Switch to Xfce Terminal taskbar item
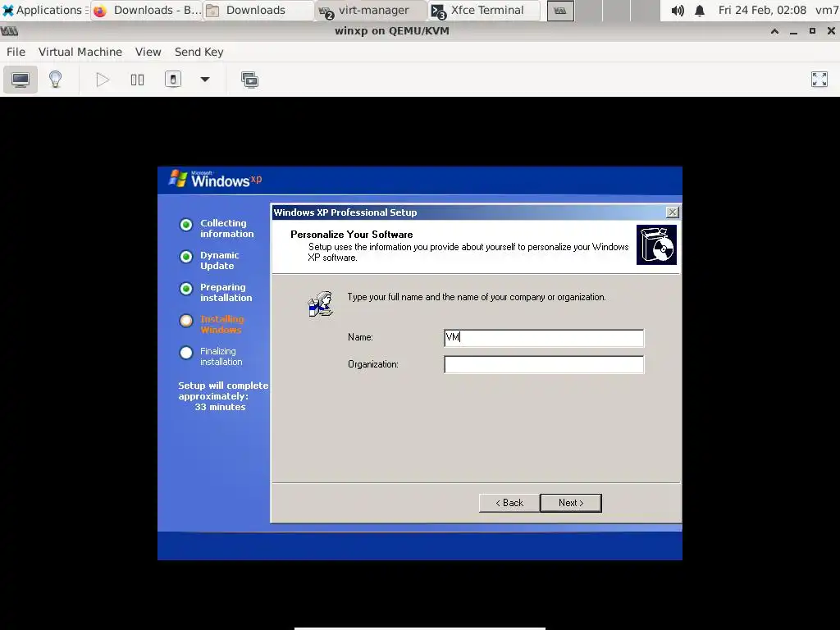 click(484, 10)
